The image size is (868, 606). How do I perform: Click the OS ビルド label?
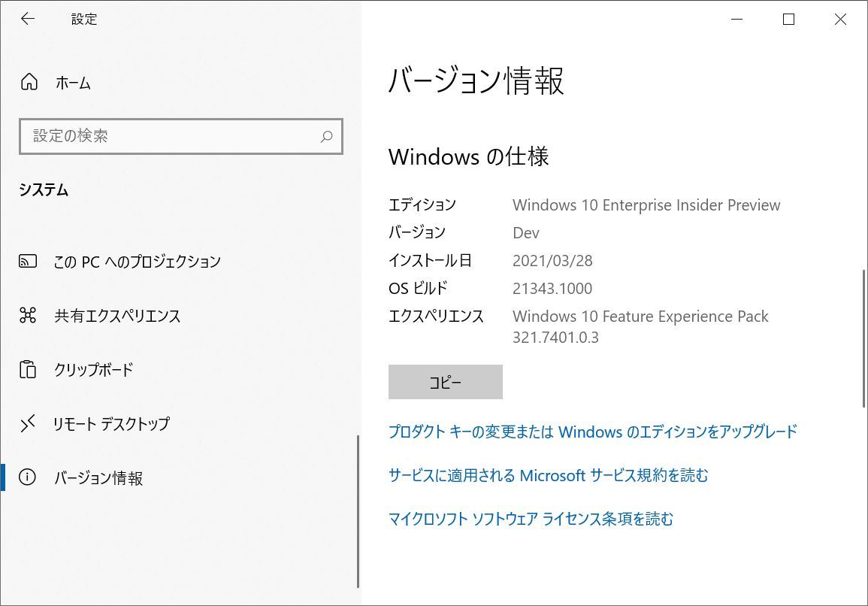(x=418, y=289)
